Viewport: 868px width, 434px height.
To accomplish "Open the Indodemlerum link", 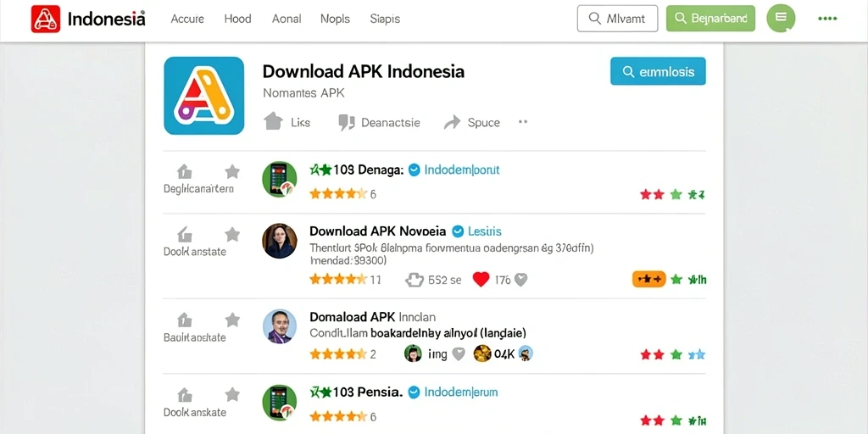I will tap(461, 392).
